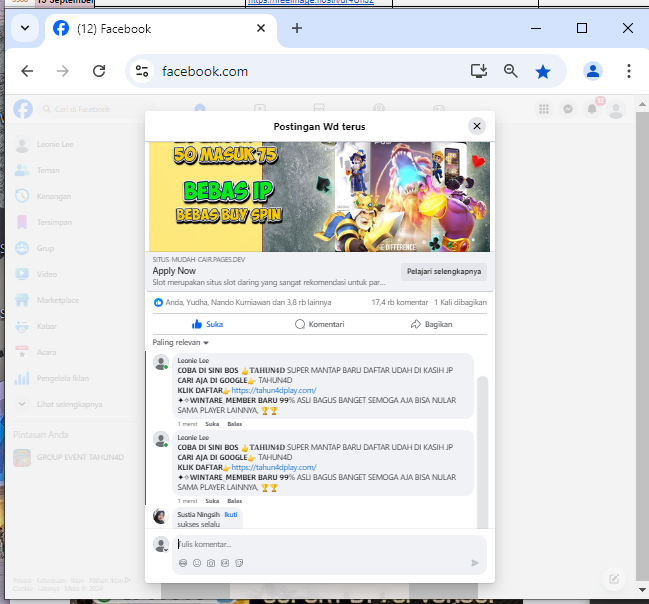The height and width of the screenshot is (604, 649).
Task: Close the (12) Facebook tab
Action: click(261, 28)
